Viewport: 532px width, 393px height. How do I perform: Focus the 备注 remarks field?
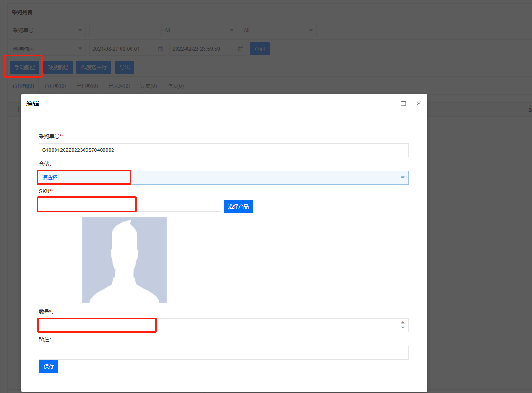coord(224,353)
